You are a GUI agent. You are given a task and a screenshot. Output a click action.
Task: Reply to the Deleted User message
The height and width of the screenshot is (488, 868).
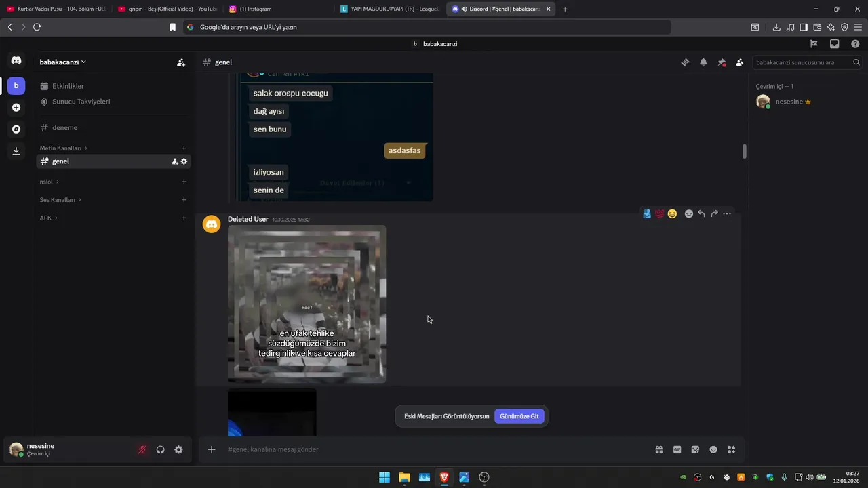tap(701, 213)
